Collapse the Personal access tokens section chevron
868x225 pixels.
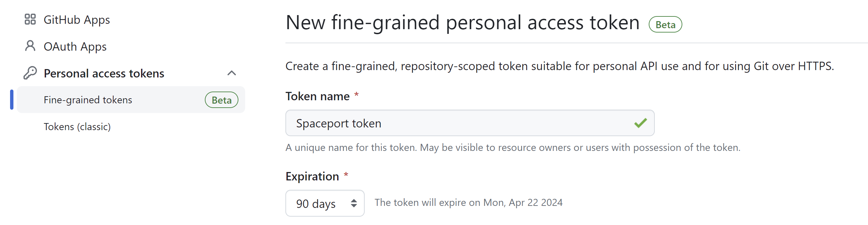tap(231, 73)
